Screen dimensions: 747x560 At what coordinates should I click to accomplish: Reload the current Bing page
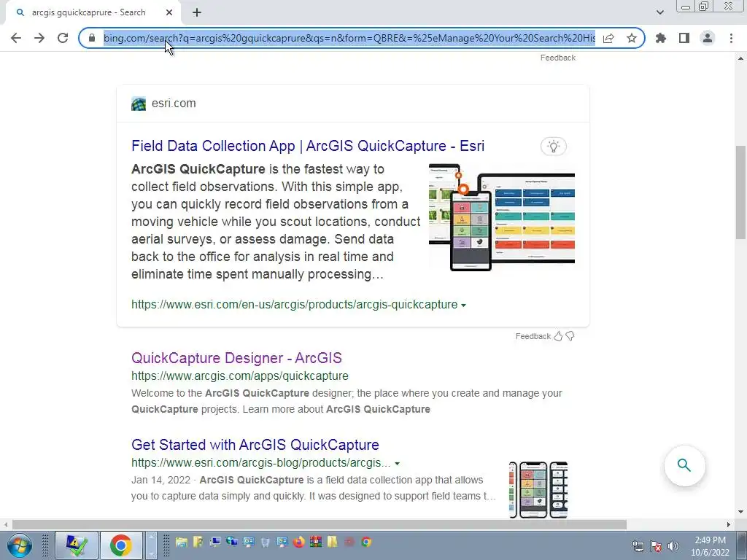click(x=63, y=38)
